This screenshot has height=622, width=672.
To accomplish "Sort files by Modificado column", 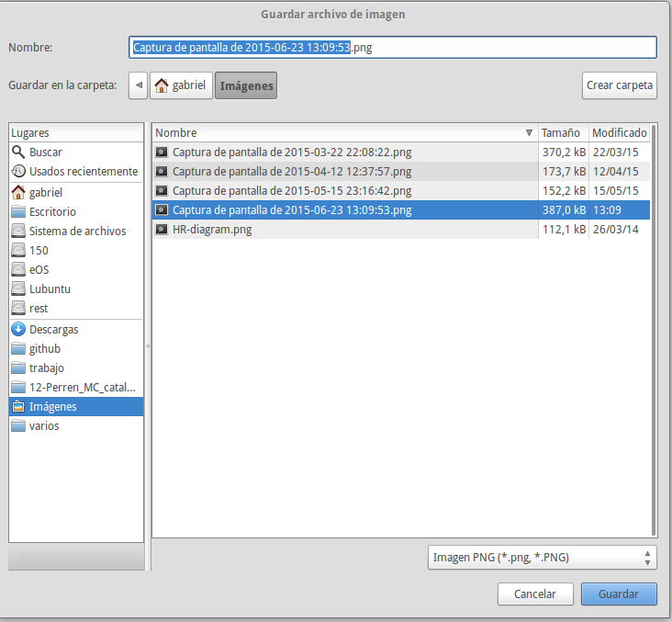I will (x=620, y=133).
